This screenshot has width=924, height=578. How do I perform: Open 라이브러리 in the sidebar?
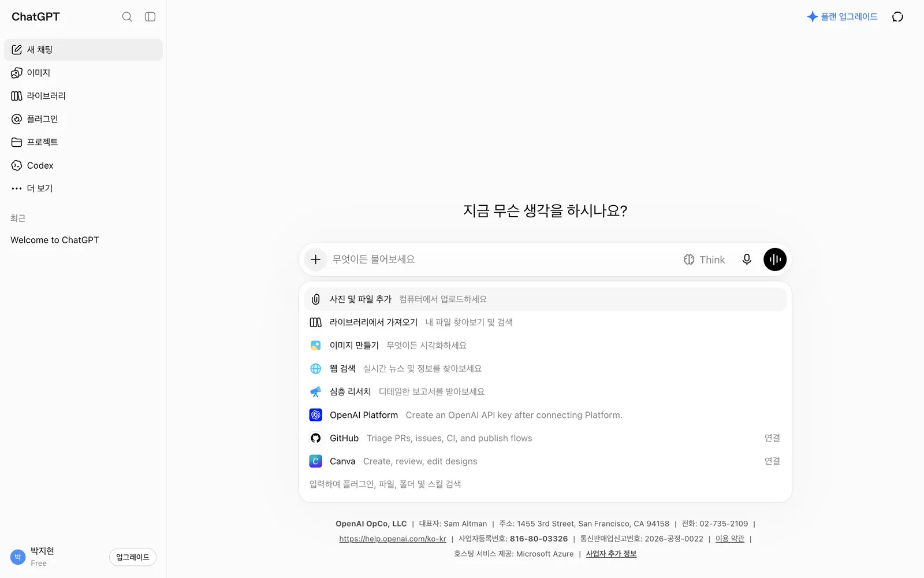click(x=83, y=96)
